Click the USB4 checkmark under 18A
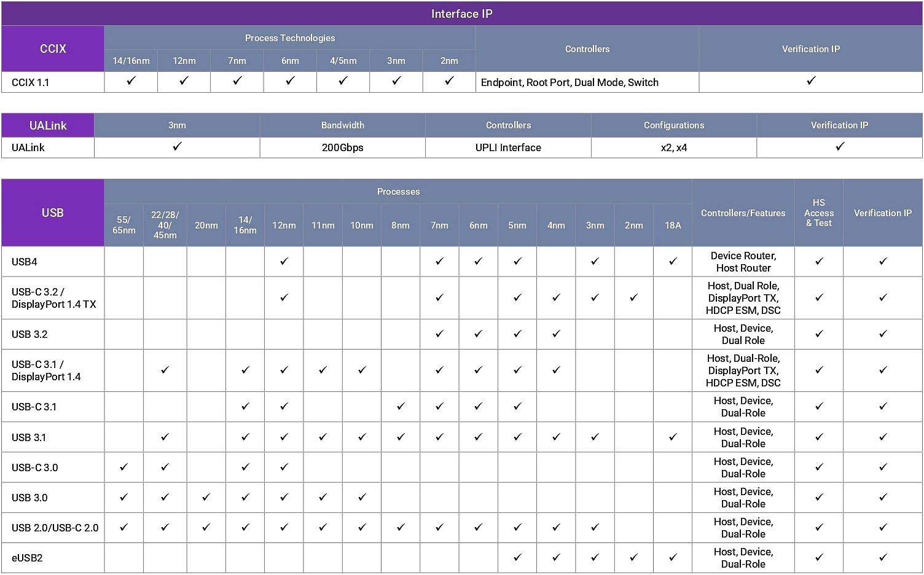 (x=673, y=262)
